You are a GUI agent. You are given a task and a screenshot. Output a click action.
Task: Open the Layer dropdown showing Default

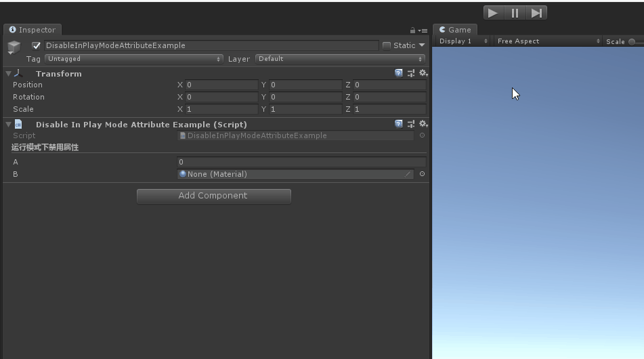tap(340, 59)
